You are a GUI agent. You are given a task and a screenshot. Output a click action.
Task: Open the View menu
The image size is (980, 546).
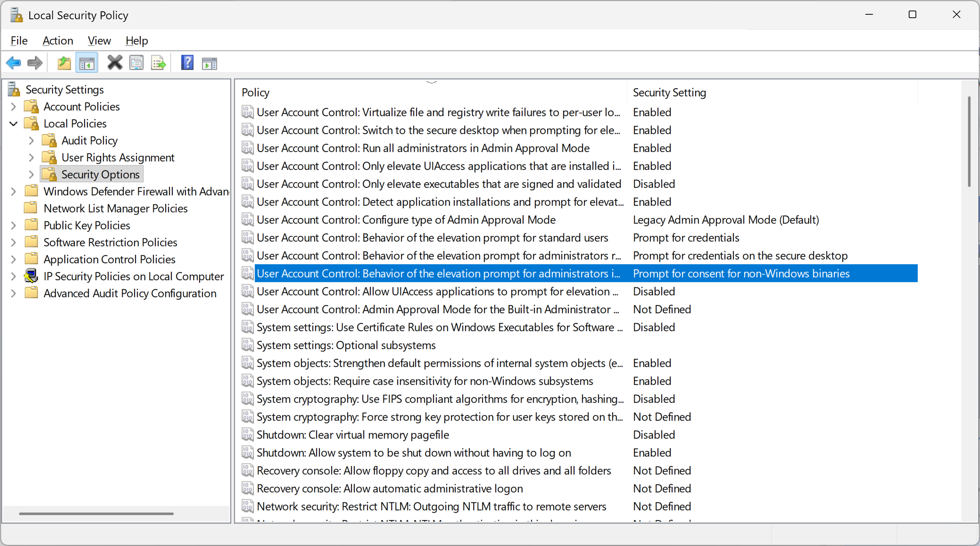99,40
